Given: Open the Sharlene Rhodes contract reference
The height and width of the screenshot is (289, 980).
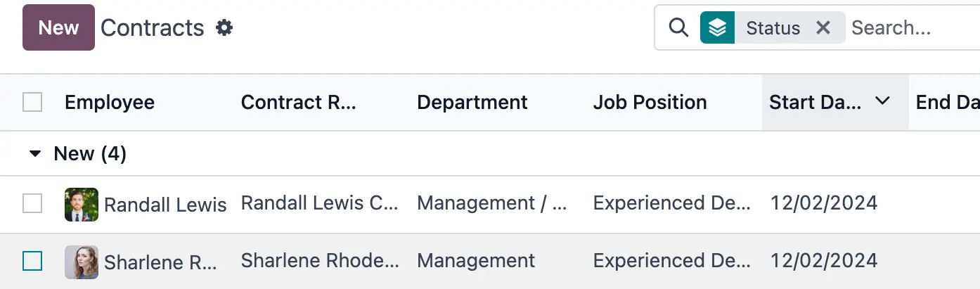Looking at the screenshot, I should point(320,261).
